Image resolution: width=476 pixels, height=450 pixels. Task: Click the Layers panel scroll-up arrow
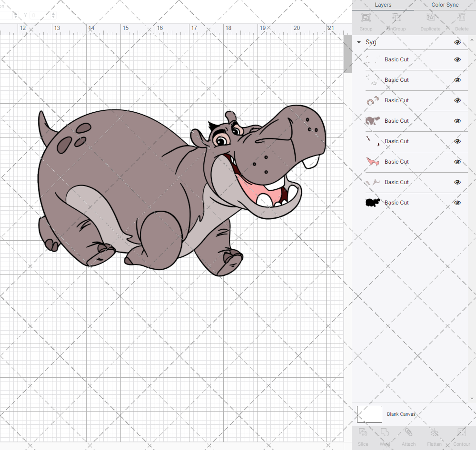471,40
